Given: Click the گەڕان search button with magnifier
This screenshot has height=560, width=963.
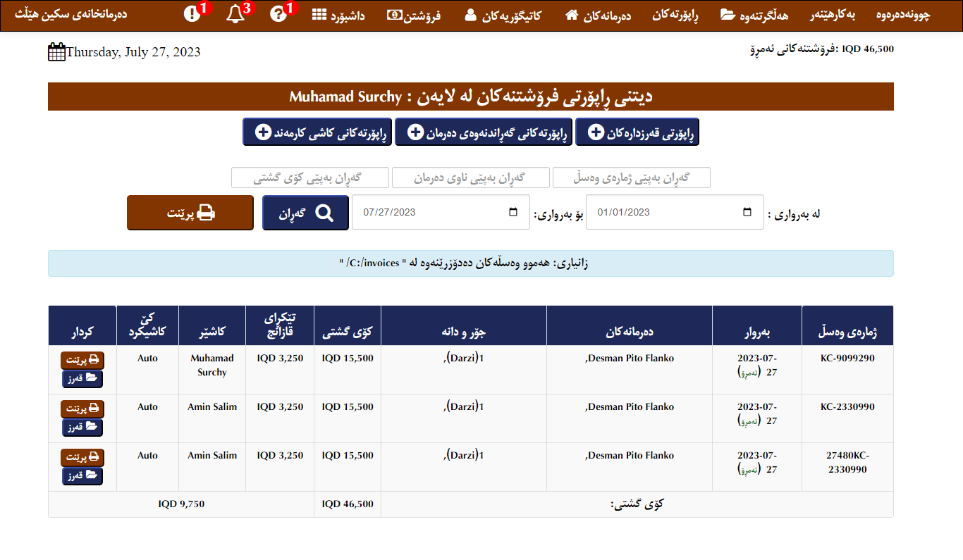Looking at the screenshot, I should [x=305, y=213].
